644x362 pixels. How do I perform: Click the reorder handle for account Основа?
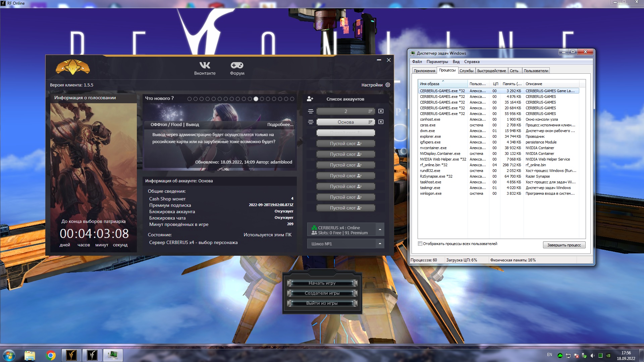311,122
